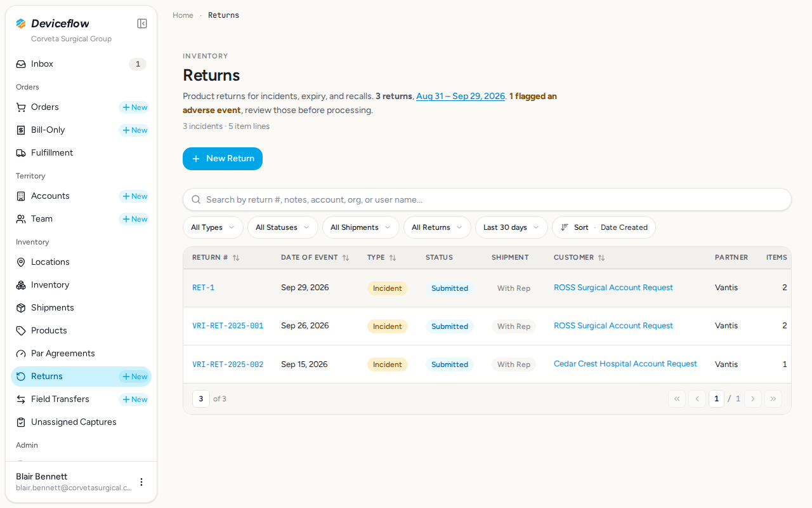Open Locations pin icon
Image resolution: width=812 pixels, height=508 pixels.
coord(21,262)
